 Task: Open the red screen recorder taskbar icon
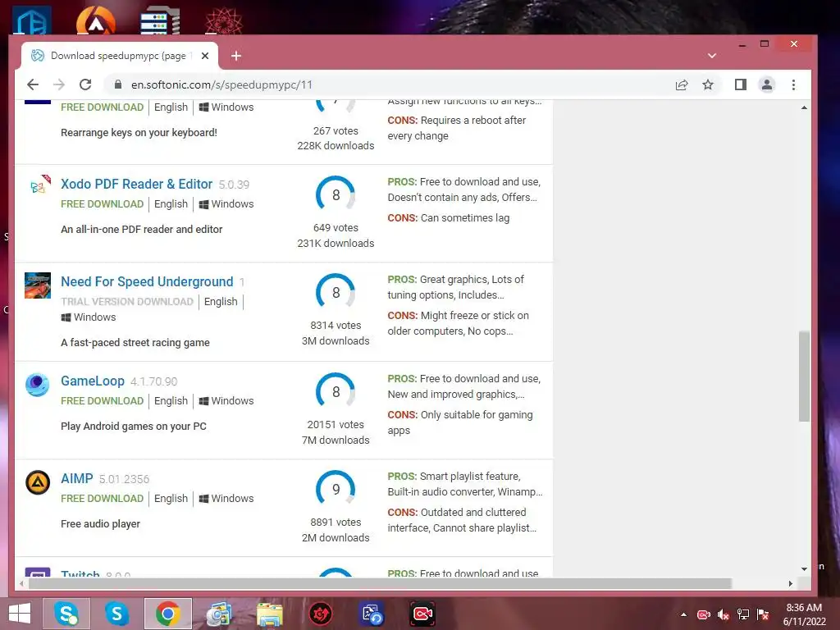tap(422, 614)
